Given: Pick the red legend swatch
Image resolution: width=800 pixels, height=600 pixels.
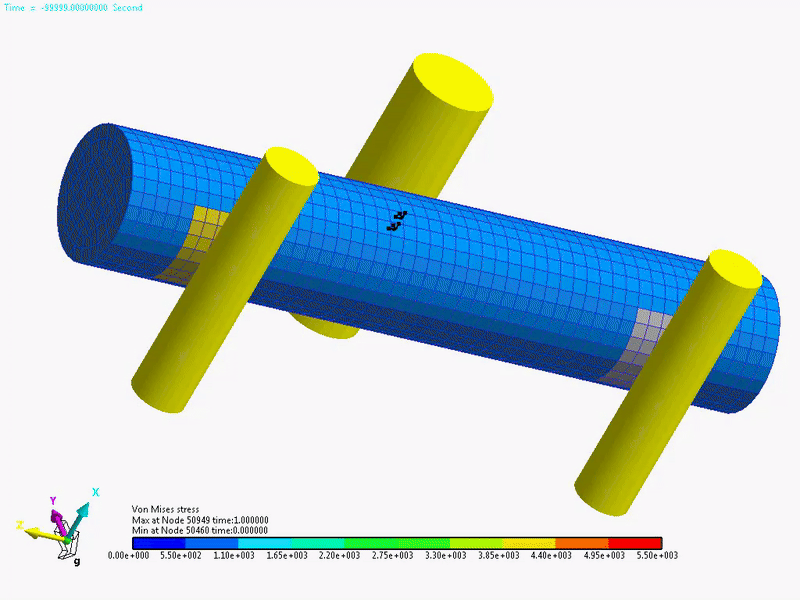Looking at the screenshot, I should 635,543.
